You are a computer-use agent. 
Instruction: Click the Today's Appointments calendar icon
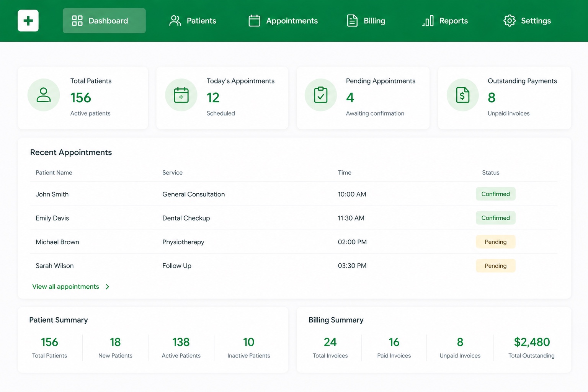click(181, 95)
